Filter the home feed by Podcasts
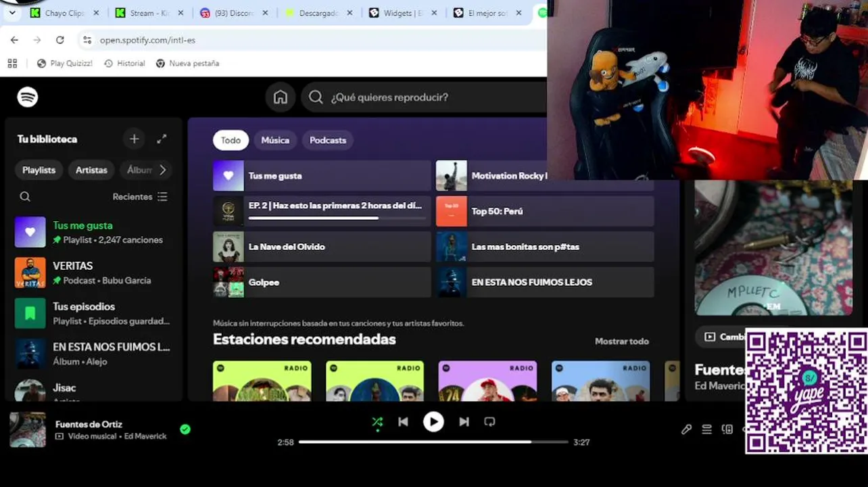Image resolution: width=868 pixels, height=487 pixels. click(x=328, y=140)
